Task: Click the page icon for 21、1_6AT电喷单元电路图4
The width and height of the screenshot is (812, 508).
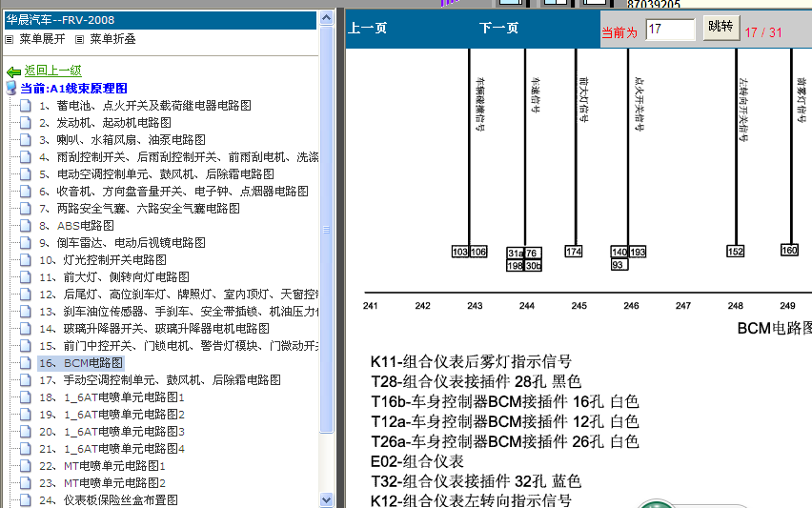Action: coord(26,449)
